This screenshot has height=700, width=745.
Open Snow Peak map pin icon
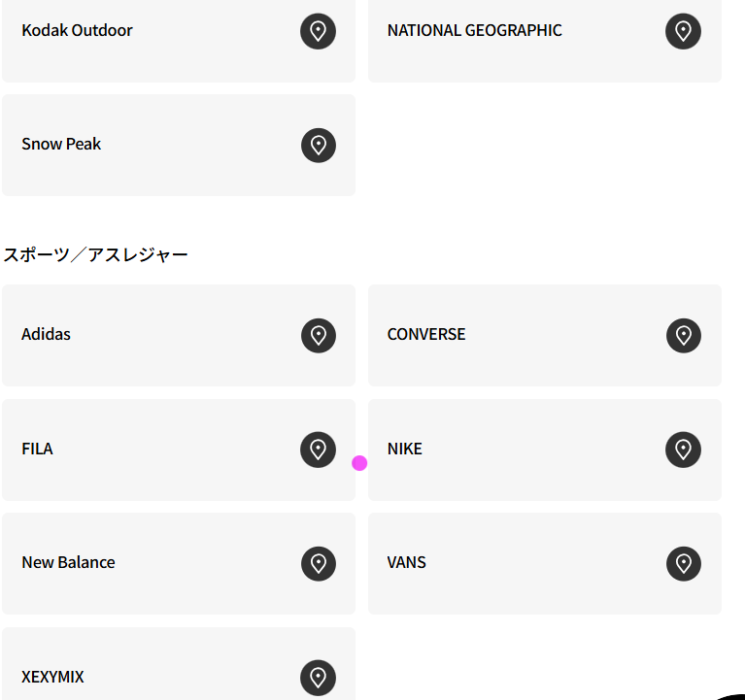[318, 145]
